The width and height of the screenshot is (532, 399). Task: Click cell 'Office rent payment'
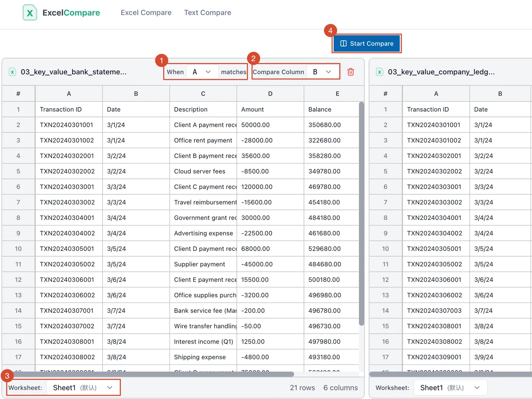(203, 140)
